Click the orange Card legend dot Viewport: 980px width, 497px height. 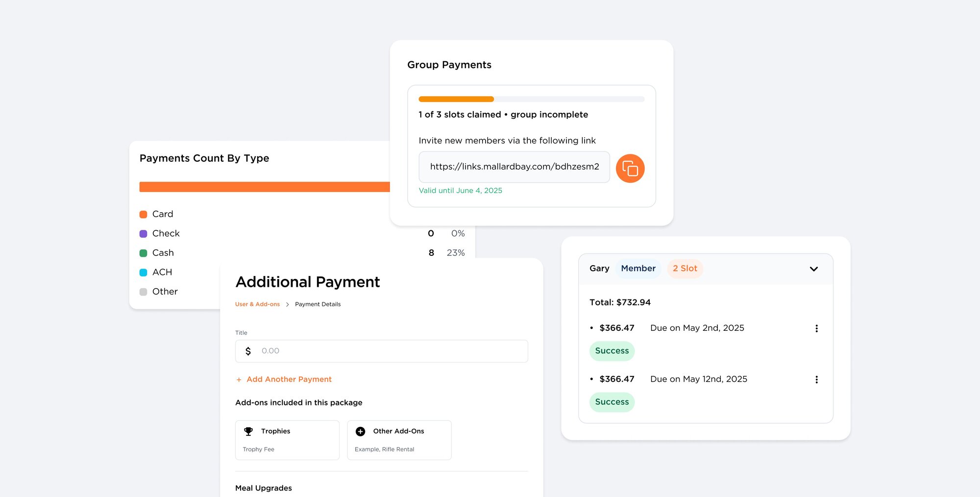point(143,214)
